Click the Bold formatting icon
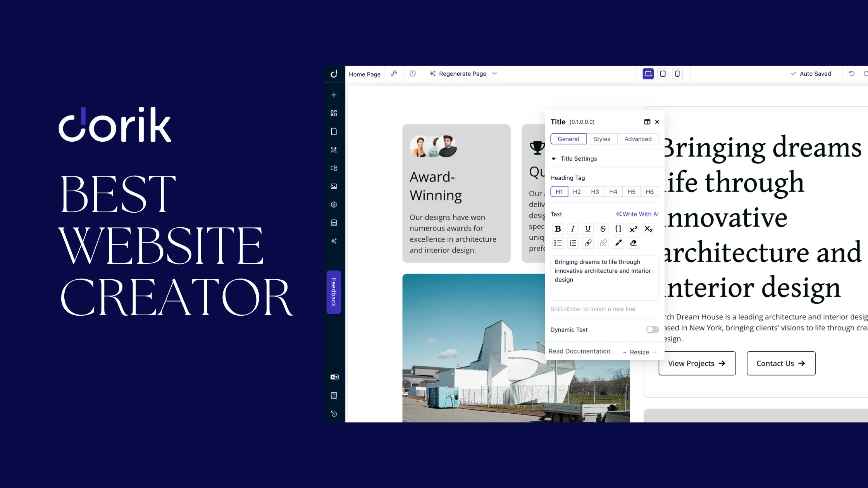Image resolution: width=868 pixels, height=488 pixels. (557, 228)
